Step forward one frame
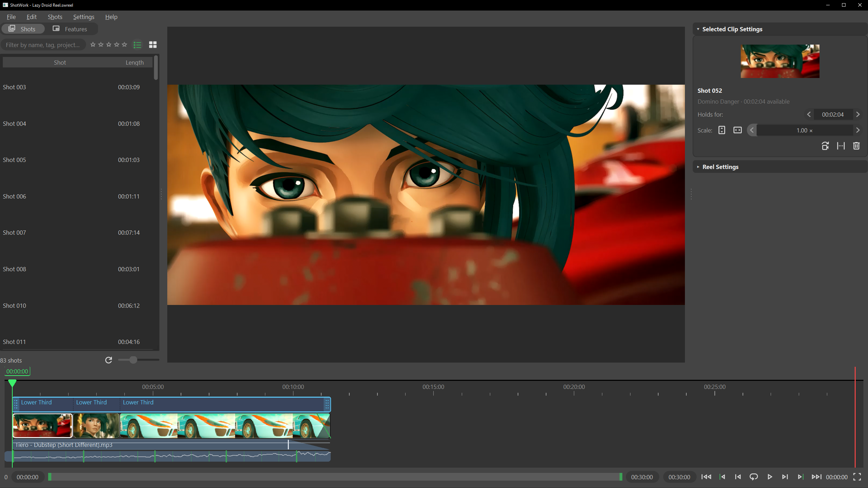 pyautogui.click(x=785, y=477)
